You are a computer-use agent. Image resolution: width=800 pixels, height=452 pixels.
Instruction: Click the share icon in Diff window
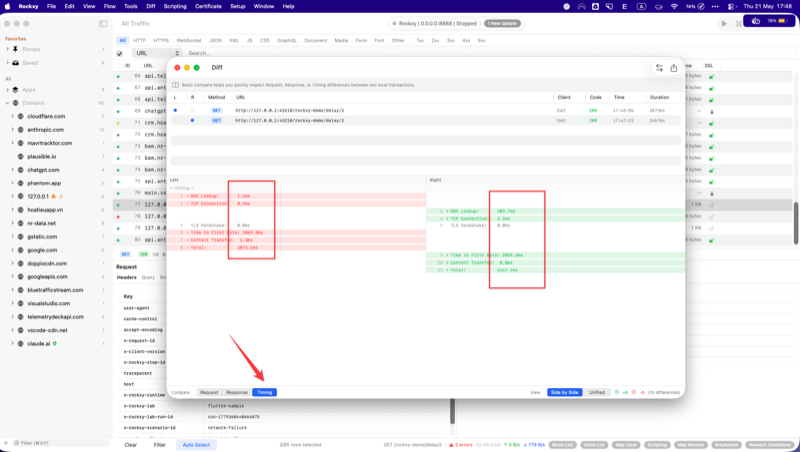(673, 68)
